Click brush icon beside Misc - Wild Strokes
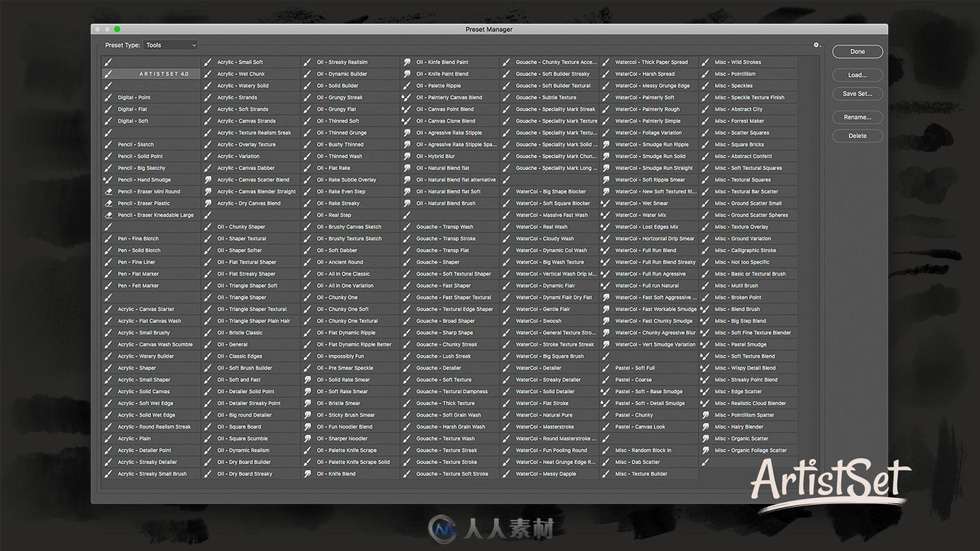The height and width of the screenshot is (551, 980). [x=704, y=62]
